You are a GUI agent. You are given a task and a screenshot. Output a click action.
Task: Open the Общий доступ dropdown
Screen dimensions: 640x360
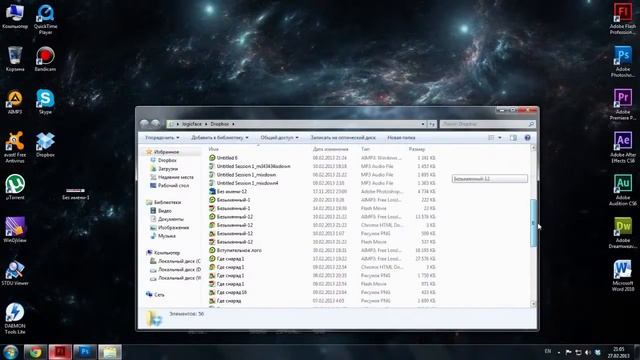click(x=279, y=138)
